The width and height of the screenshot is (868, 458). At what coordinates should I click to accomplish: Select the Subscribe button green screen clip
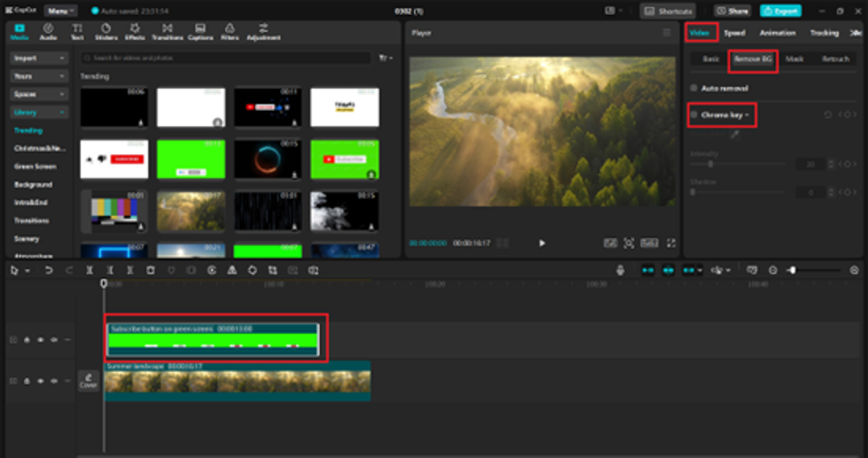coord(213,339)
